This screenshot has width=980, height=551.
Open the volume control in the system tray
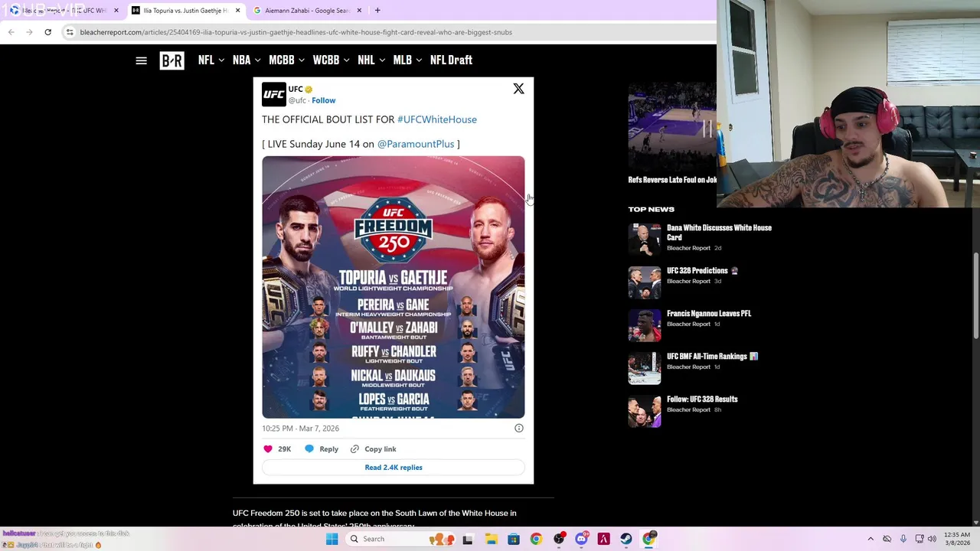932,539
